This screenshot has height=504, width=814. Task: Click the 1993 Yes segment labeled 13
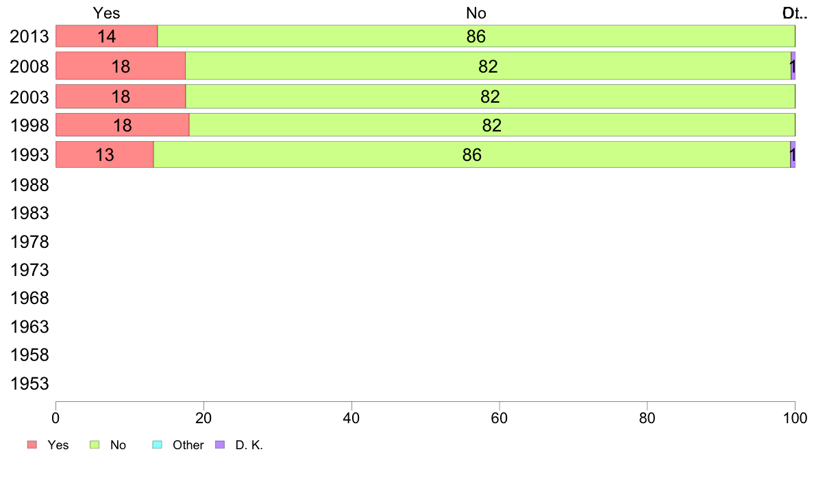click(104, 155)
